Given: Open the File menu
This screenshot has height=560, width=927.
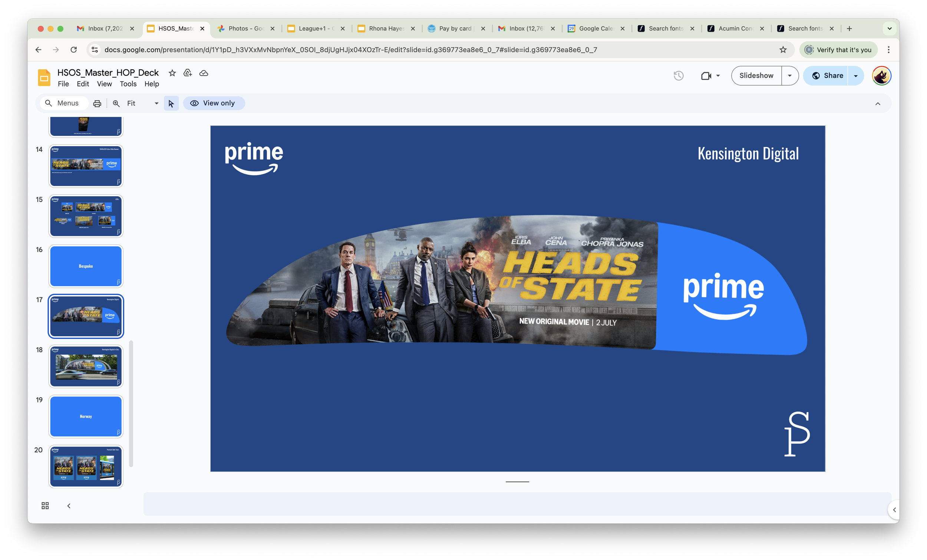Looking at the screenshot, I should [63, 84].
